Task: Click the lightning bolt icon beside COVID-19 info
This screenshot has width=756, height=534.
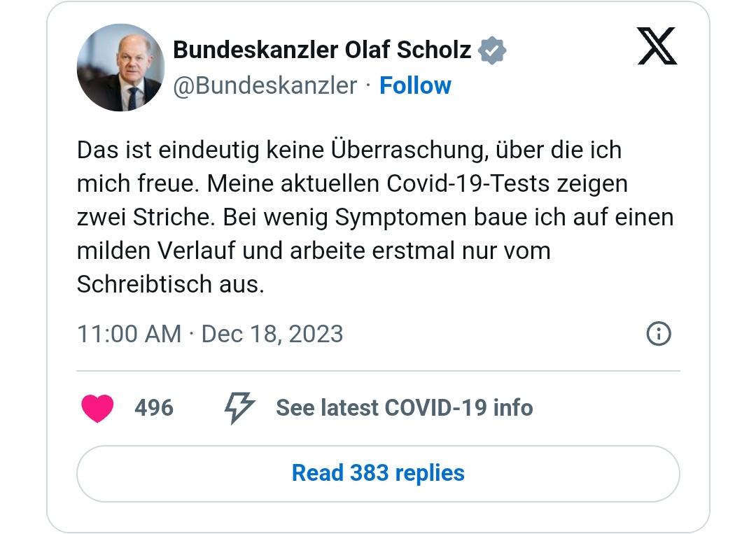Action: coord(239,408)
